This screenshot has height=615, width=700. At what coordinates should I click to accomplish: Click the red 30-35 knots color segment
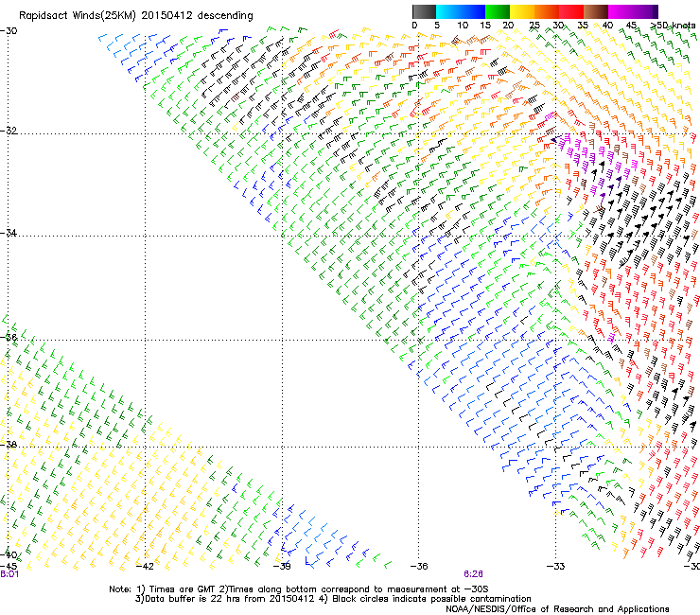[571, 11]
